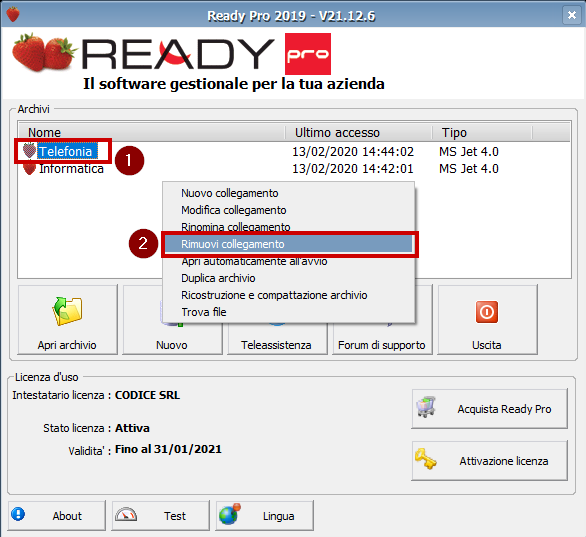Click the shopping cart icon

click(426, 407)
